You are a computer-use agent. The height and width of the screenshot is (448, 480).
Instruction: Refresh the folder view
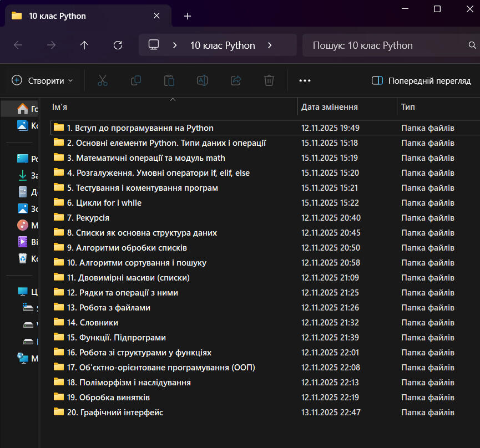click(x=118, y=45)
